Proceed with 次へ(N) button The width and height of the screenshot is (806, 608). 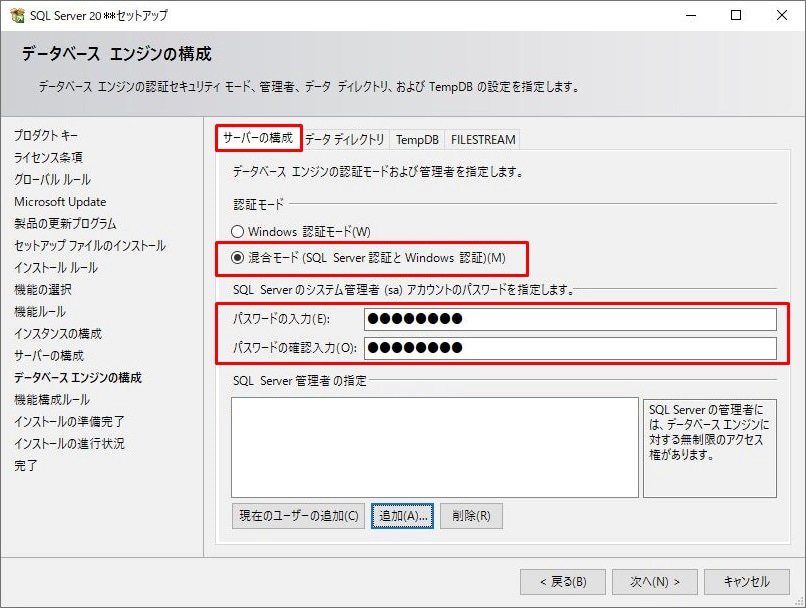click(655, 582)
